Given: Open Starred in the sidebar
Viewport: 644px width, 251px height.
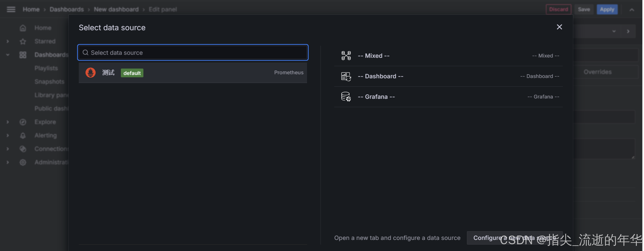Looking at the screenshot, I should (45, 41).
